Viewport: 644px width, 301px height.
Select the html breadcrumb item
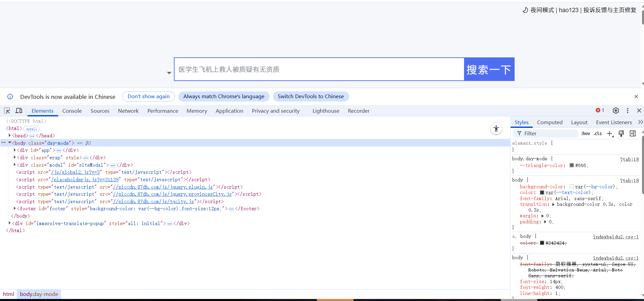pyautogui.click(x=8, y=294)
